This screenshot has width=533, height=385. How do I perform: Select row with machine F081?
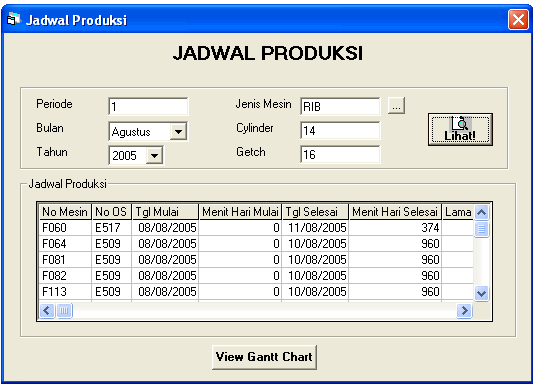pos(256,260)
